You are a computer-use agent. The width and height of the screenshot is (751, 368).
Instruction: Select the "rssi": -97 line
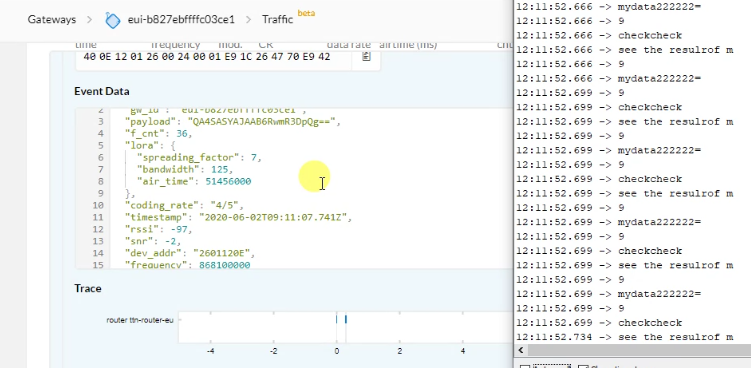tap(159, 230)
